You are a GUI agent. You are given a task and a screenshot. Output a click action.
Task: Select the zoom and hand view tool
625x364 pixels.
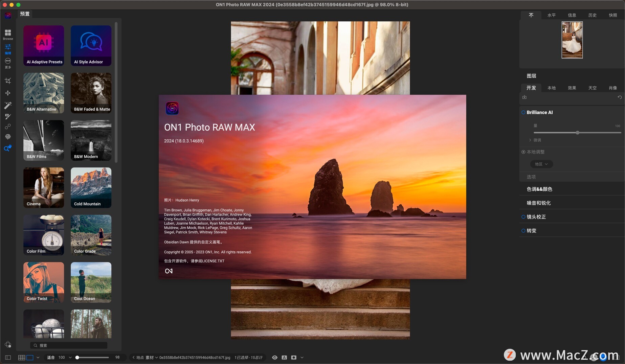pyautogui.click(x=8, y=148)
